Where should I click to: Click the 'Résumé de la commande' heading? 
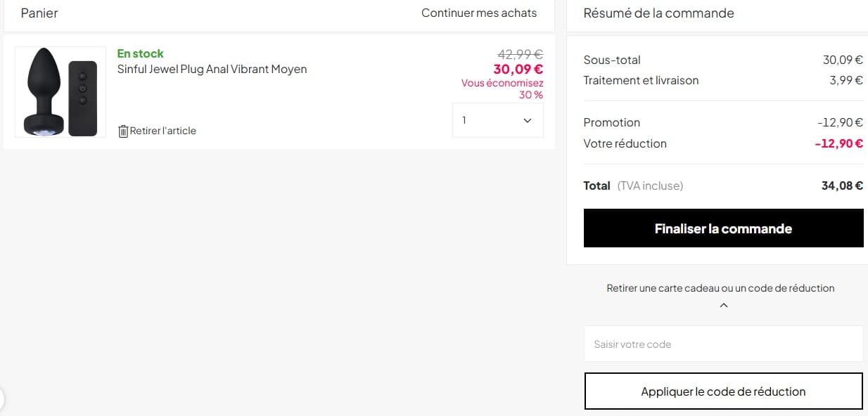[x=658, y=13]
